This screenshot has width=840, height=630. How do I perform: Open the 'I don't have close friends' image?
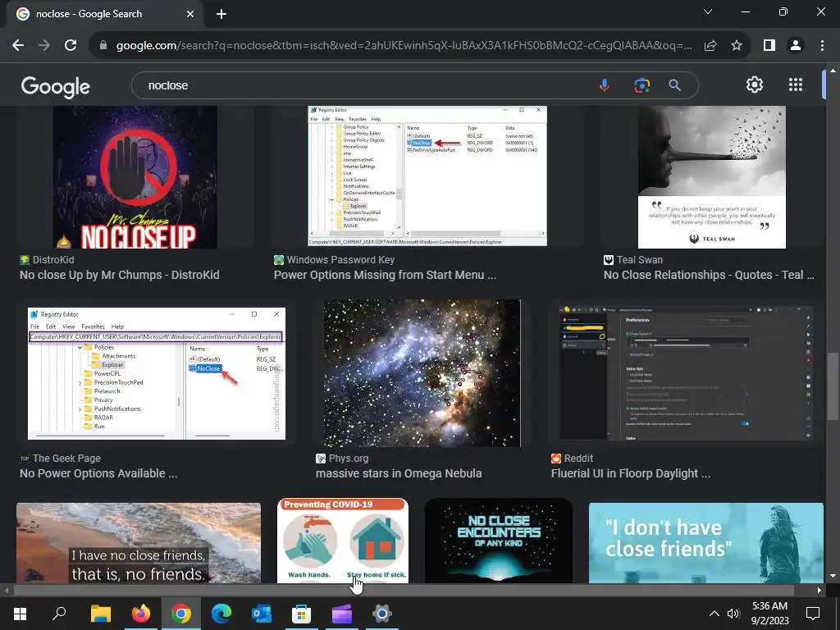(x=706, y=543)
